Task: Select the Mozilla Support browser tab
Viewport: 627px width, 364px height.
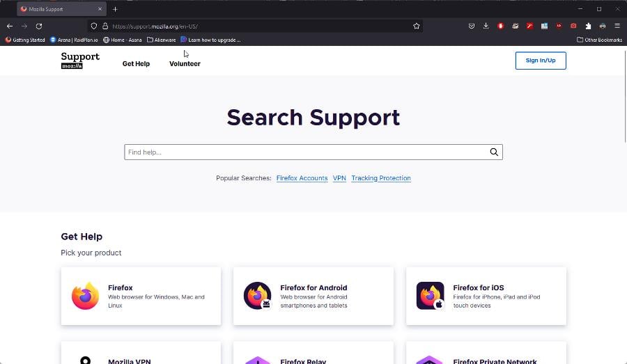Action: 61,9
